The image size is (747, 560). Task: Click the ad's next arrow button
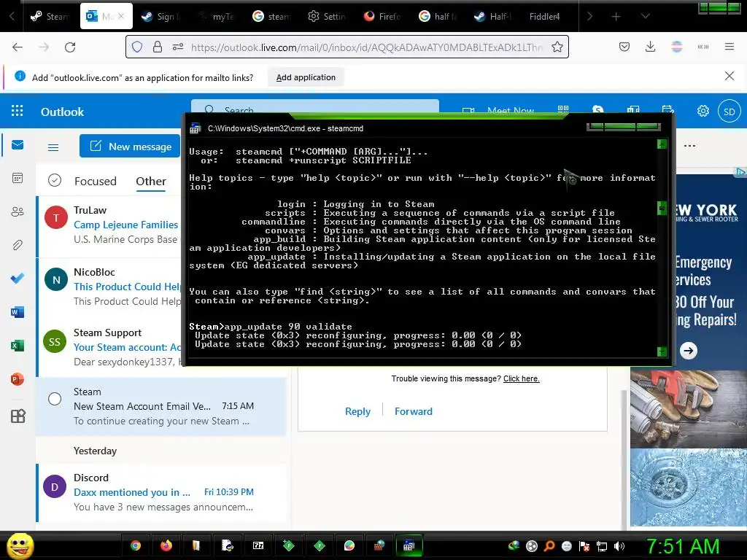pyautogui.click(x=688, y=351)
